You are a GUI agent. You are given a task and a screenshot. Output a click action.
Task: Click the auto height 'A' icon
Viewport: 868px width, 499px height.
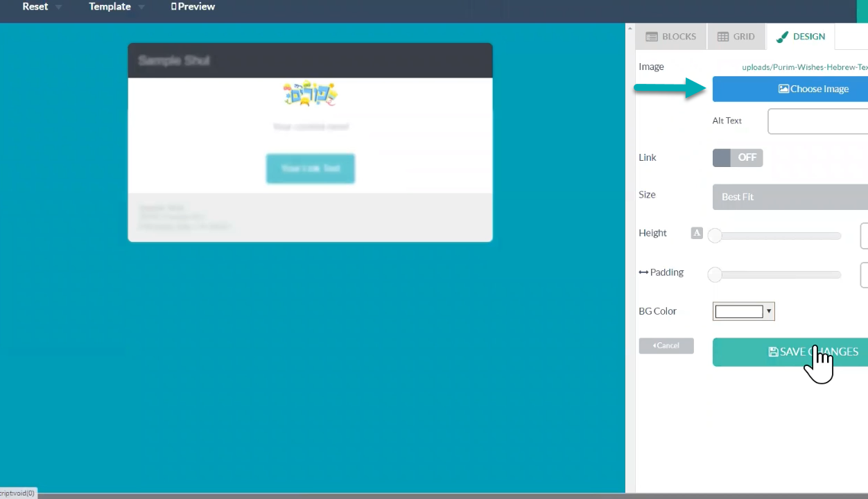point(697,233)
